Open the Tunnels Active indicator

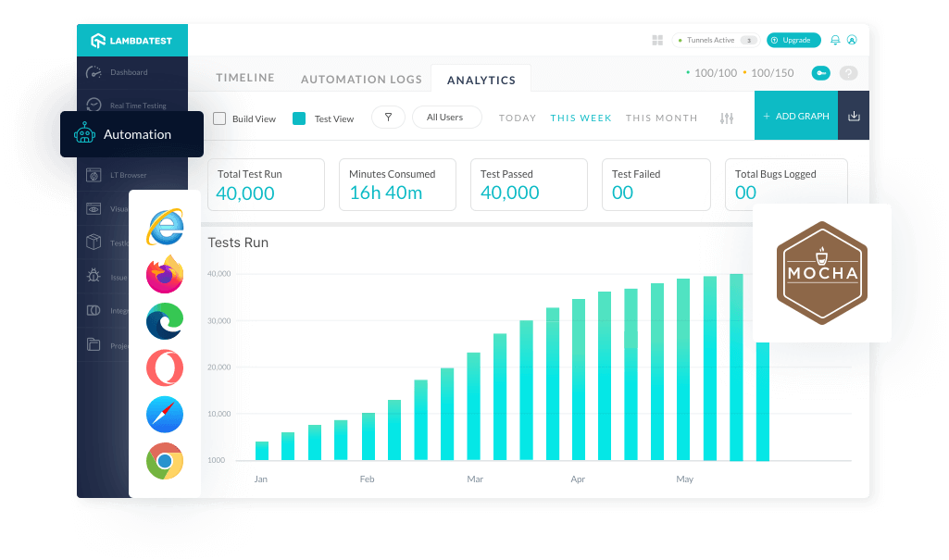(716, 40)
